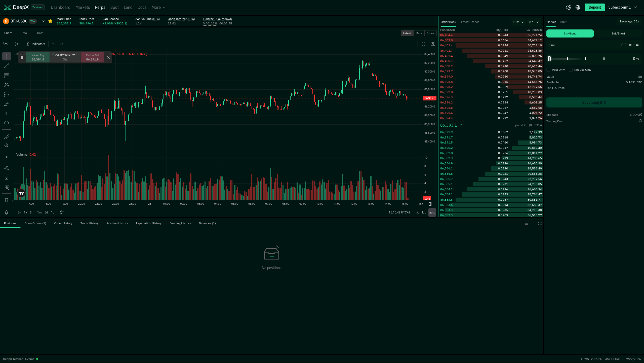Open the go-to-date calendar icon
This screenshot has width=644, height=363.
[x=62, y=212]
